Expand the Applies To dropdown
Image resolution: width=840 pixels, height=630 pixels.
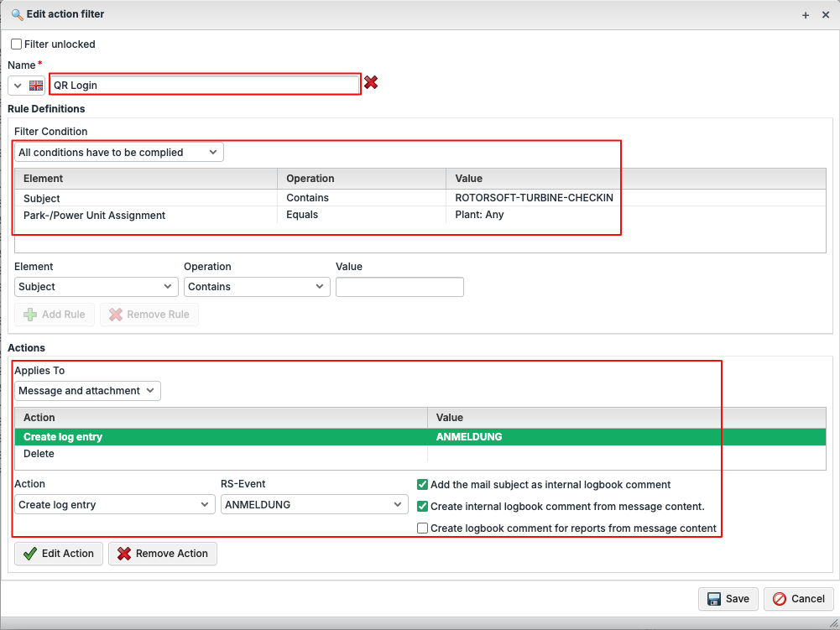(x=87, y=391)
